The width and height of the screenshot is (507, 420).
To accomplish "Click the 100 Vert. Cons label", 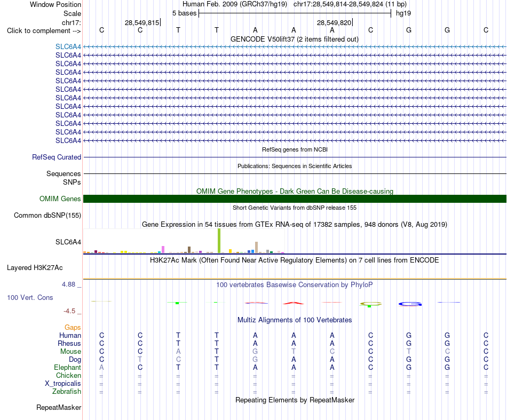I will click(x=30, y=297).
